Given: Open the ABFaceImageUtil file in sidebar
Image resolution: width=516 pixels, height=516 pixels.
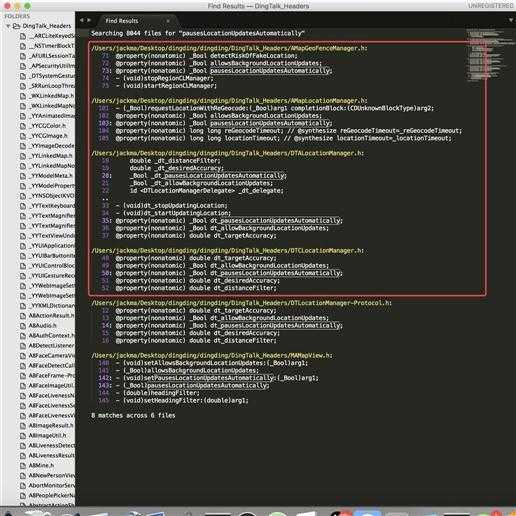Looking at the screenshot, I should click(x=52, y=386).
